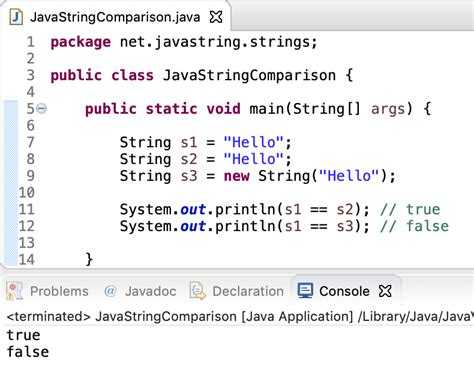Click the 'false' console output line
Screen dimensions: 474x370
pyautogui.click(x=28, y=352)
